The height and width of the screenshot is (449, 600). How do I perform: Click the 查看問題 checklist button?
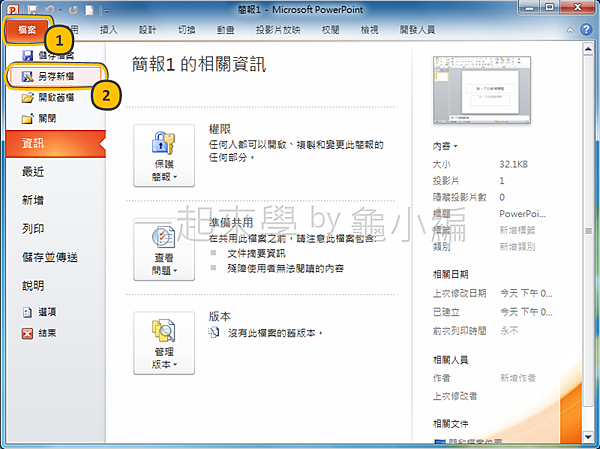(164, 249)
